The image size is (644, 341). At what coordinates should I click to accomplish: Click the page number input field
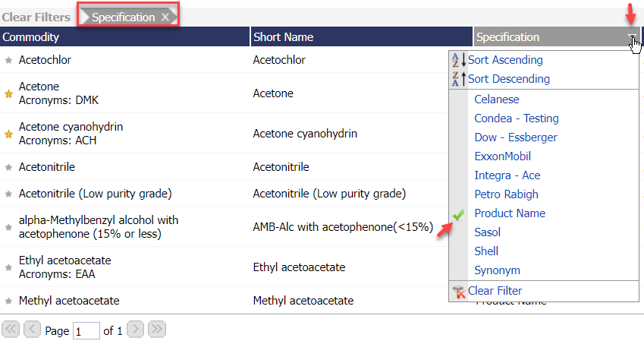click(x=86, y=330)
